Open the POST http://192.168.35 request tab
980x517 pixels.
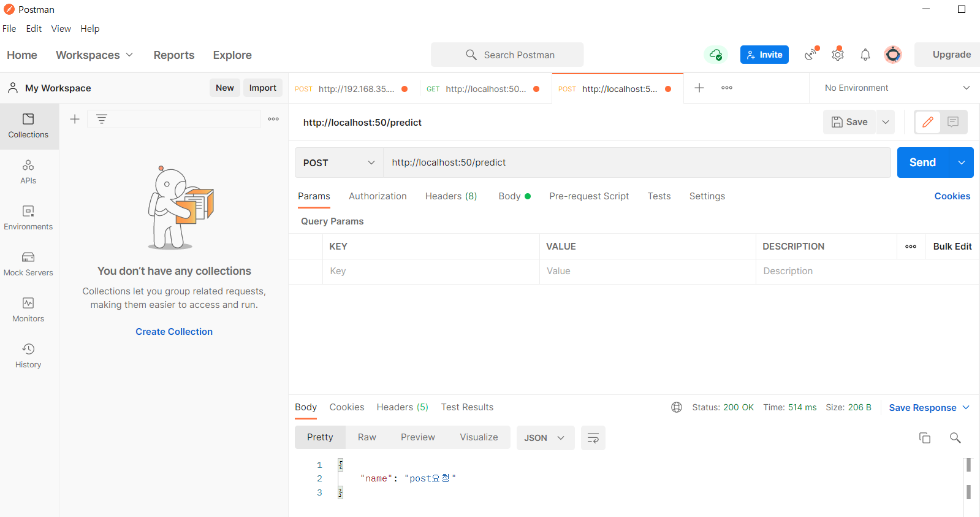coord(354,89)
